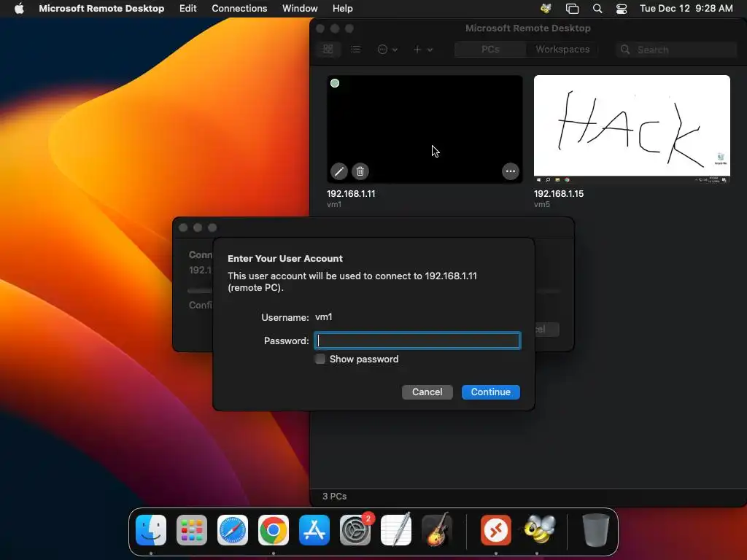The height and width of the screenshot is (560, 747).
Task: Click the 192.168.1.11 label under thumbnail
Action: pos(351,194)
